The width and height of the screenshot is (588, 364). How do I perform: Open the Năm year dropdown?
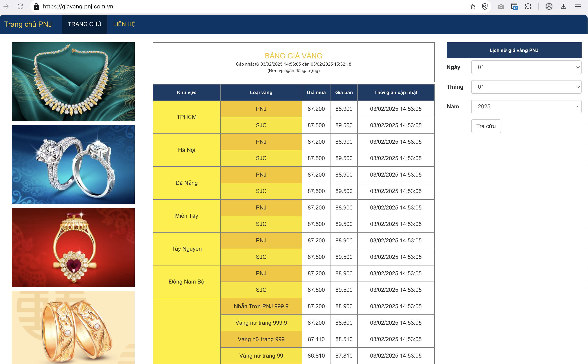click(x=526, y=107)
